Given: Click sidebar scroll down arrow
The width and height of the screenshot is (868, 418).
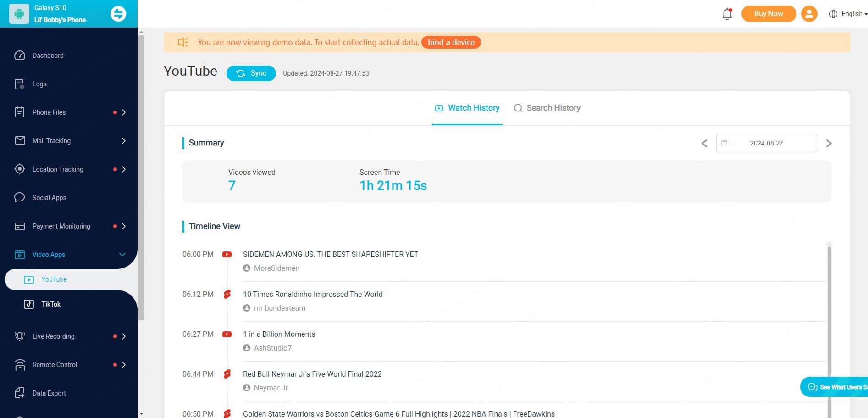Looking at the screenshot, I should [141, 414].
